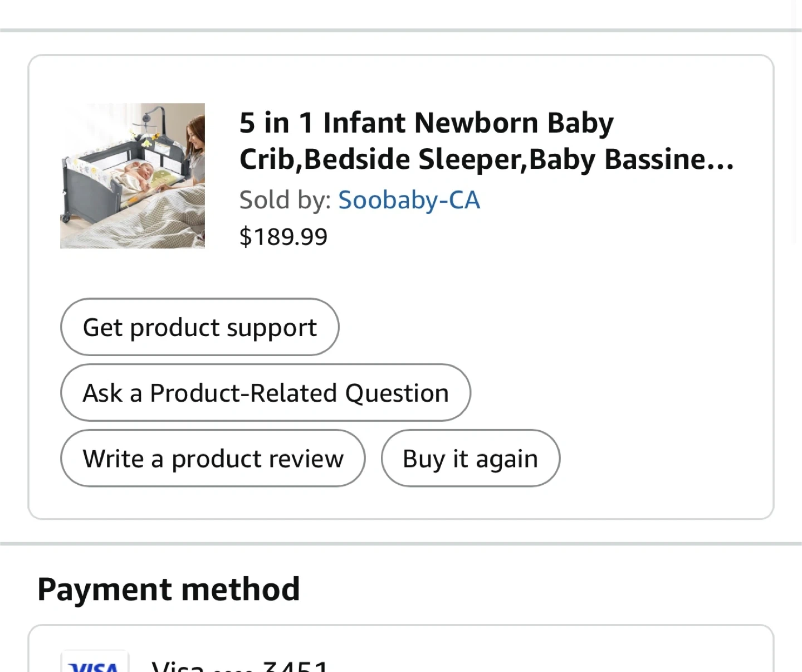The image size is (802, 672).
Task: Open the Soobaby-CA seller link
Action: [x=409, y=200]
